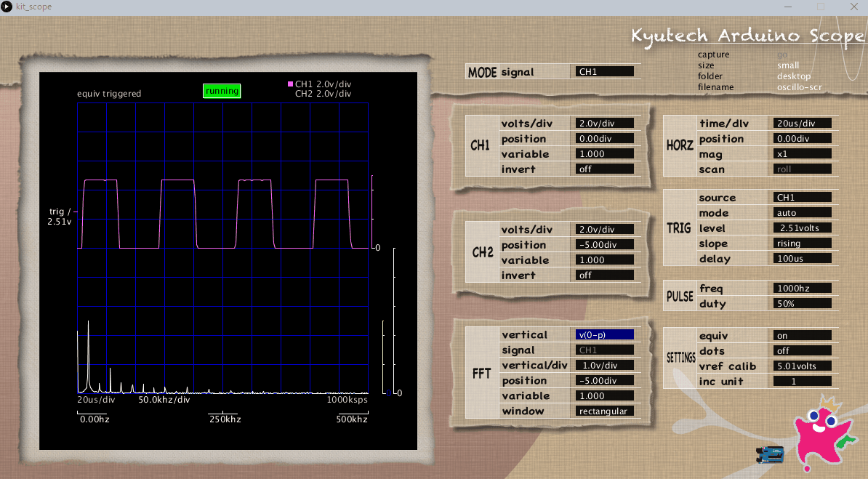Click the 250khz frequency axis label
The height and width of the screenshot is (479, 868).
tap(225, 419)
